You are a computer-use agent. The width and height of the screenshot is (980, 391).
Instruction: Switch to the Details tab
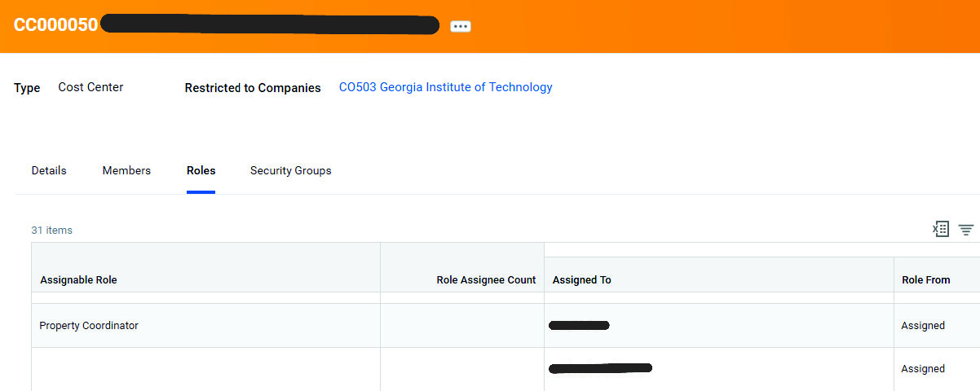tap(49, 170)
